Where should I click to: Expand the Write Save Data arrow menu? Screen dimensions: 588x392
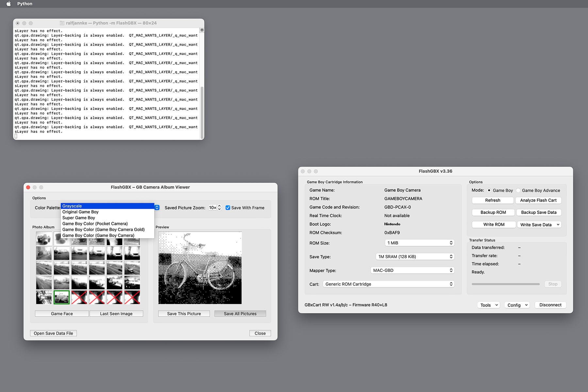coord(558,225)
